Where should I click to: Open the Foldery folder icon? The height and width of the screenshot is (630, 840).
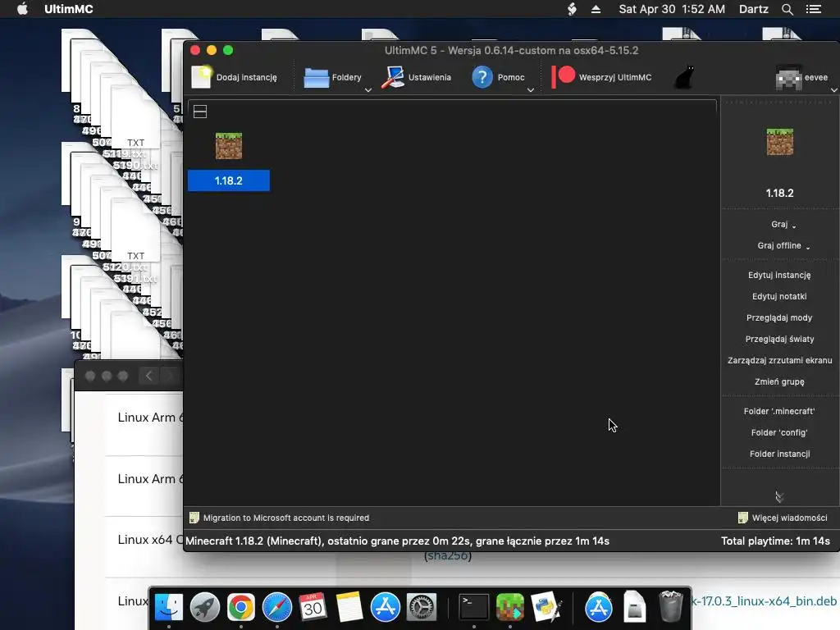(x=317, y=77)
